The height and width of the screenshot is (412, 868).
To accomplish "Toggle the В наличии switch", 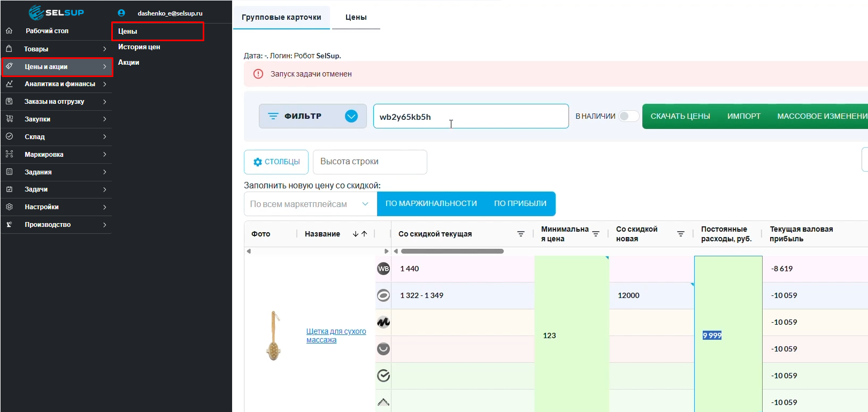I will click(x=628, y=116).
